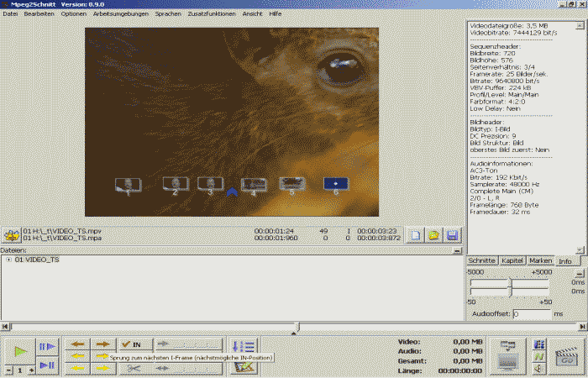The height and width of the screenshot is (378, 588).
Task: Start cutting with the clapperboard GO button
Action: [x=567, y=357]
